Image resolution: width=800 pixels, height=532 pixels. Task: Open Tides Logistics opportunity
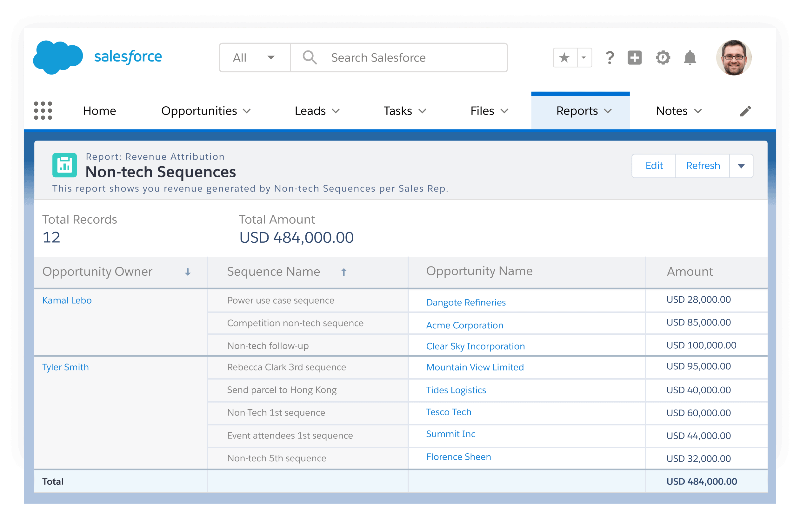[x=456, y=390]
